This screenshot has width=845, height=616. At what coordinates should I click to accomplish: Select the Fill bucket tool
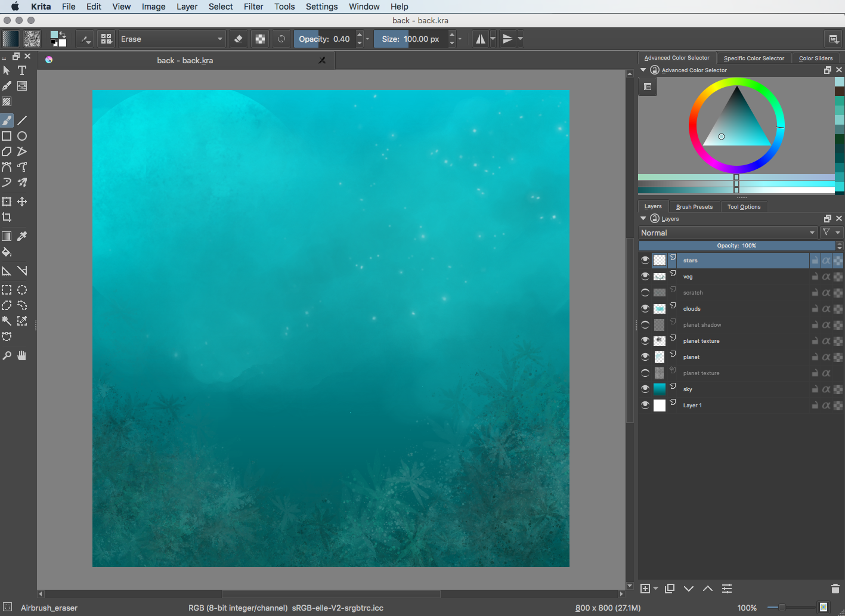[x=7, y=252]
